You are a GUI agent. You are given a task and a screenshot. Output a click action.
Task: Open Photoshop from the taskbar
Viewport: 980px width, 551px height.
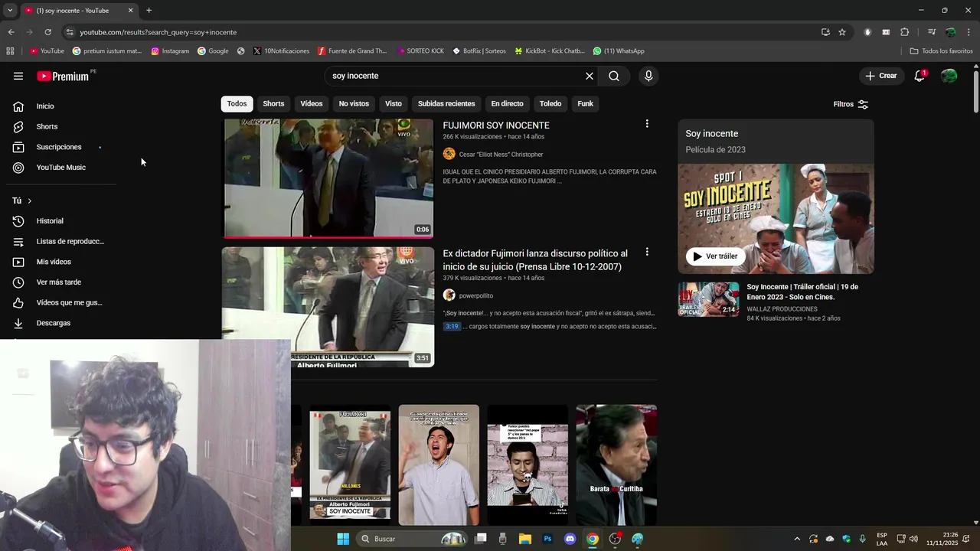(547, 539)
